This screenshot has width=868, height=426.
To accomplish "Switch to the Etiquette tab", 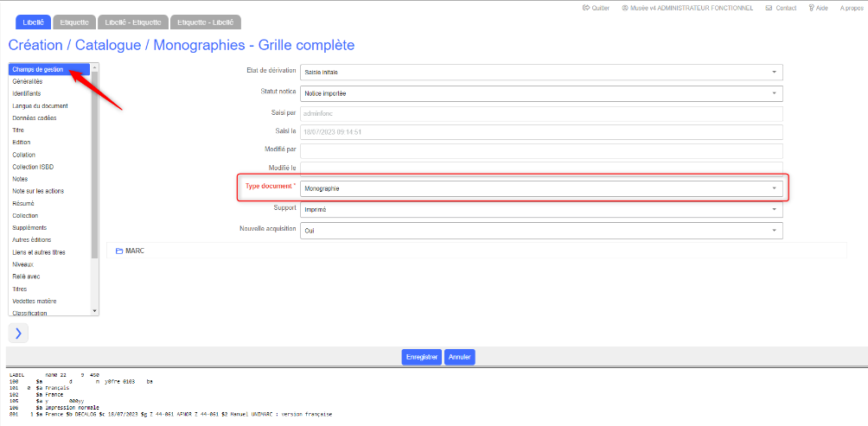I will click(73, 22).
